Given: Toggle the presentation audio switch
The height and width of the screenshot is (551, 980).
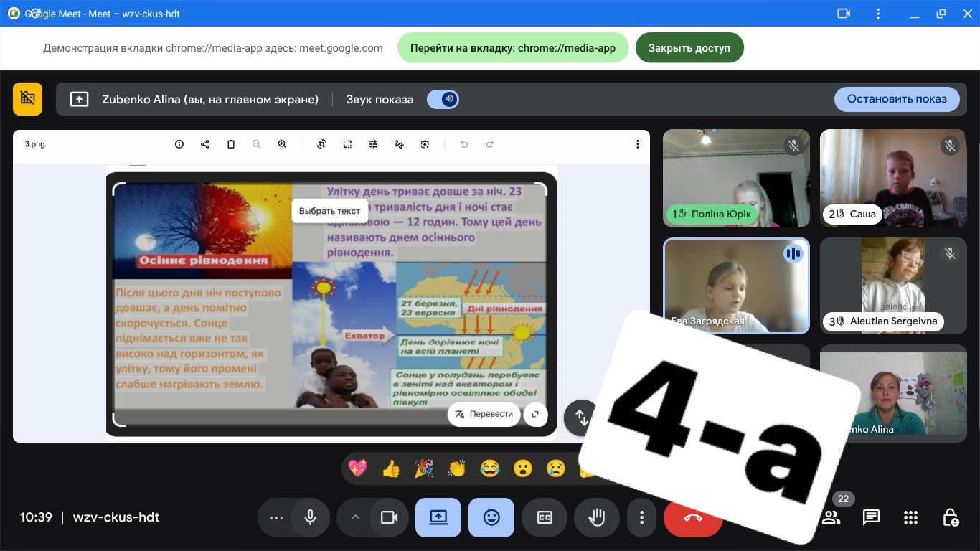Looking at the screenshot, I should [x=443, y=99].
